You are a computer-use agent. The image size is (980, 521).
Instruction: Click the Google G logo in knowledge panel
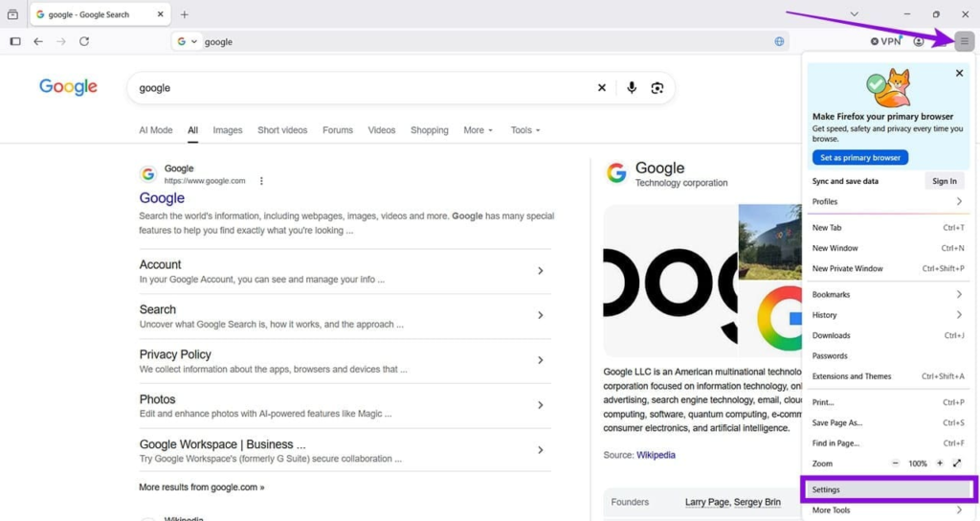tap(616, 172)
